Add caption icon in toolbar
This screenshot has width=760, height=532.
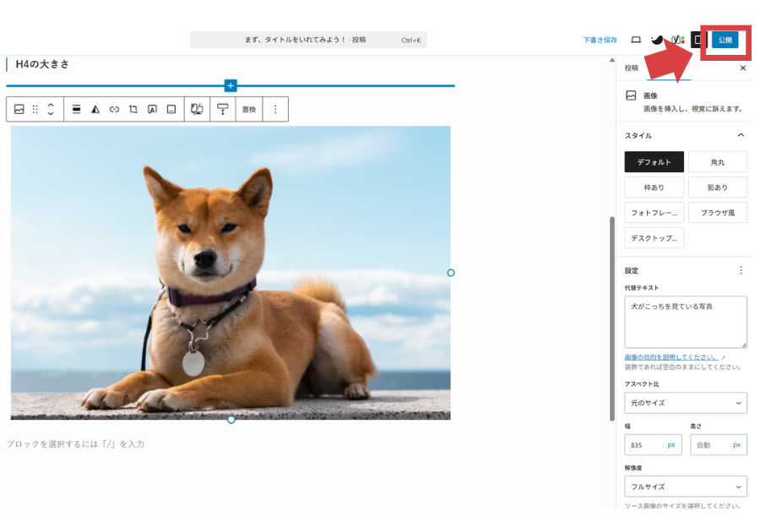click(x=171, y=109)
